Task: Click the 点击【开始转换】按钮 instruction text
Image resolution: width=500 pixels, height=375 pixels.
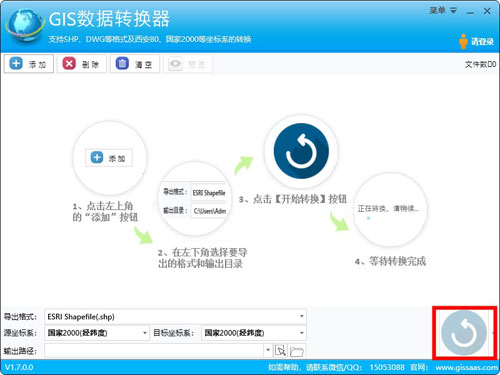Action: point(293,199)
